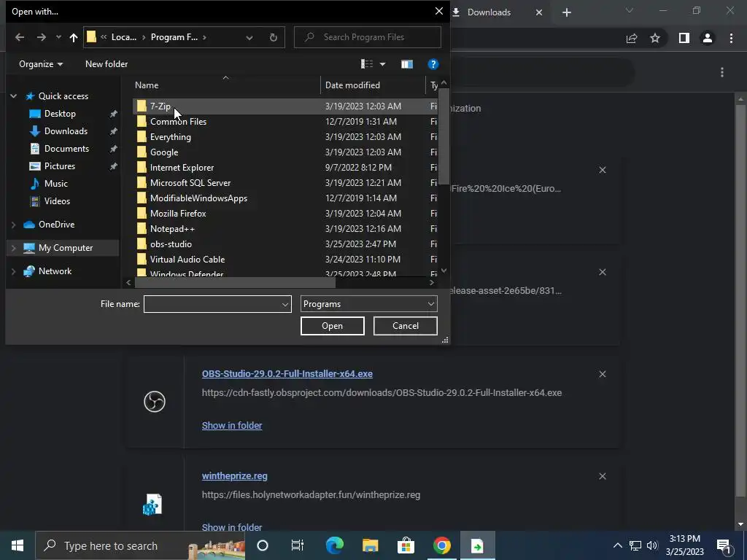Open the view options dropdown arrow
Screen dimensions: 747x560
pyautogui.click(x=382, y=64)
